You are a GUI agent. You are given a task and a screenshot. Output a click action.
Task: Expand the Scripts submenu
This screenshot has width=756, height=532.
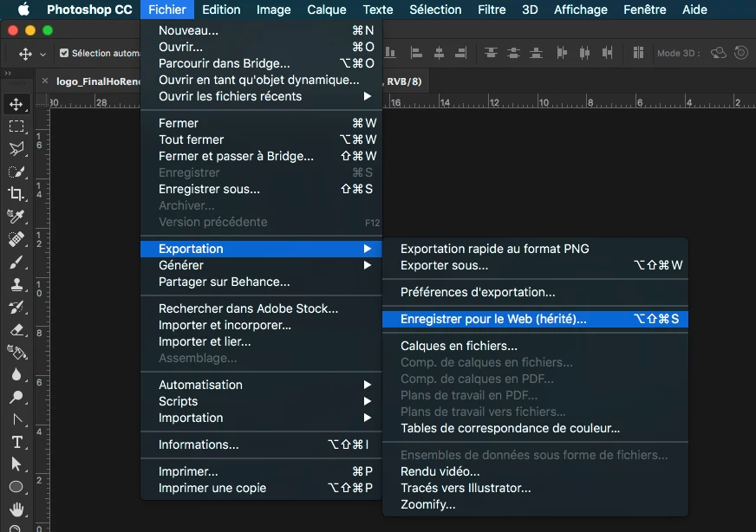(x=368, y=401)
